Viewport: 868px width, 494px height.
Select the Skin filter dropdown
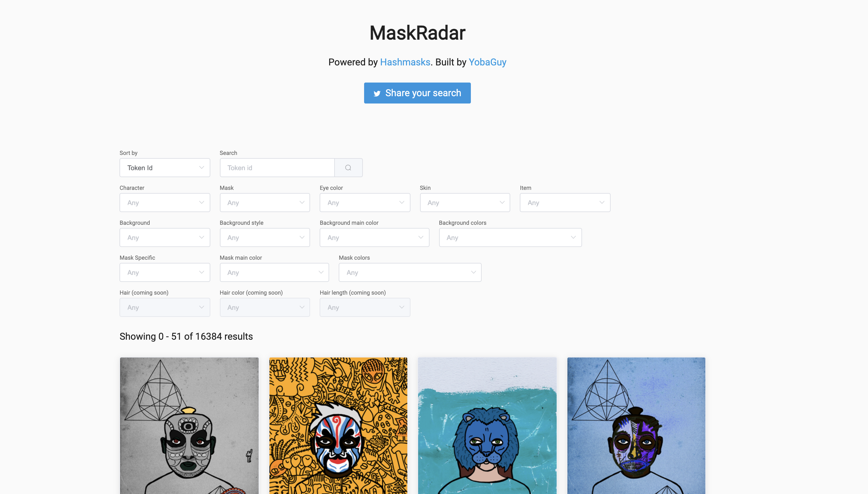pyautogui.click(x=465, y=203)
